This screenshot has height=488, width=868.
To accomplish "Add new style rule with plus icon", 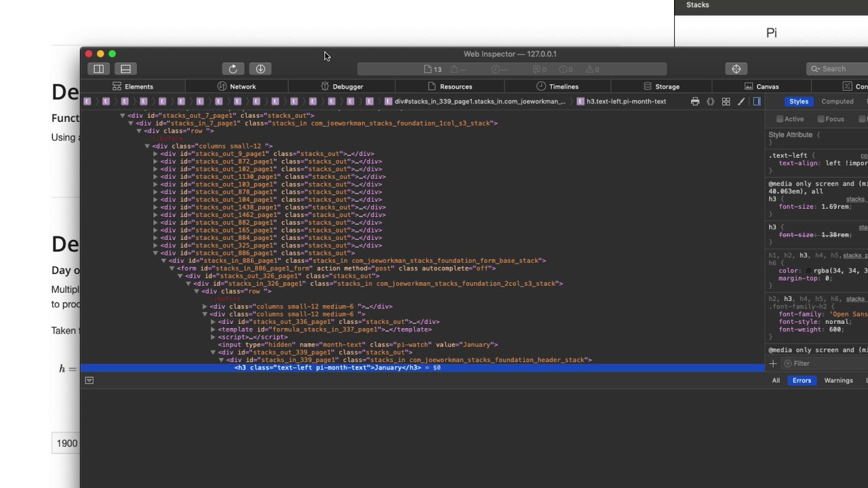I will [772, 364].
